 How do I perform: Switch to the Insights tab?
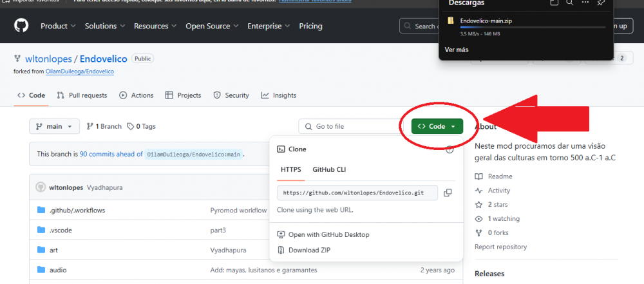(278, 95)
